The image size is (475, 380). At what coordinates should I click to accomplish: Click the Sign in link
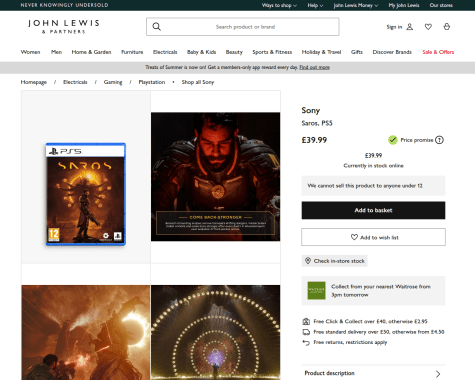(394, 27)
